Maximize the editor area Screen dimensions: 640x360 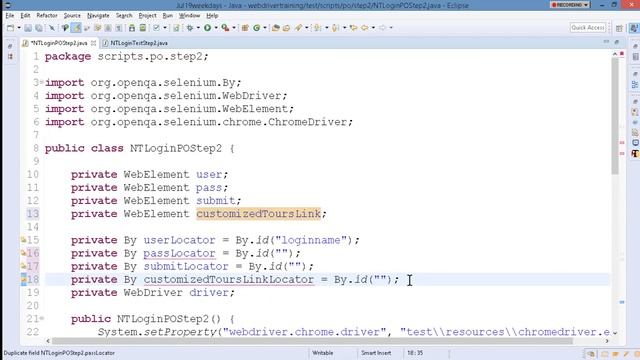tap(617, 42)
